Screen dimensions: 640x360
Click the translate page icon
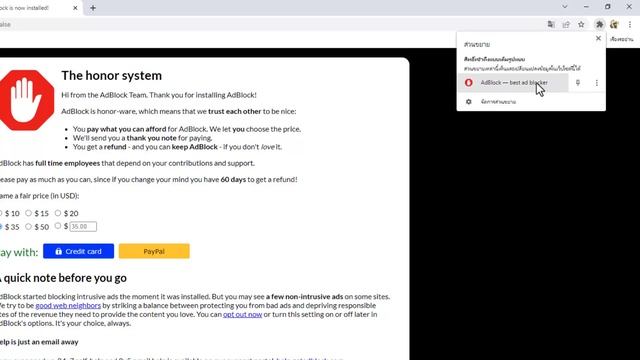pos(551,24)
